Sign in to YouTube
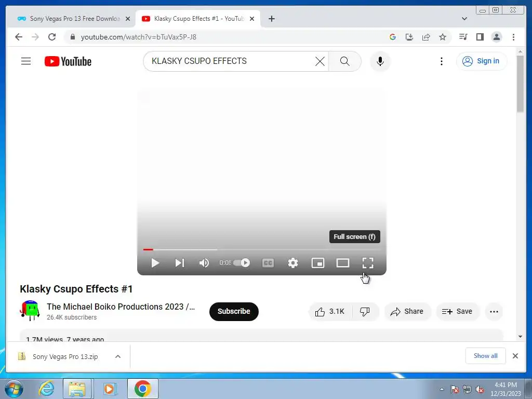This screenshot has height=399, width=532. coord(481,61)
